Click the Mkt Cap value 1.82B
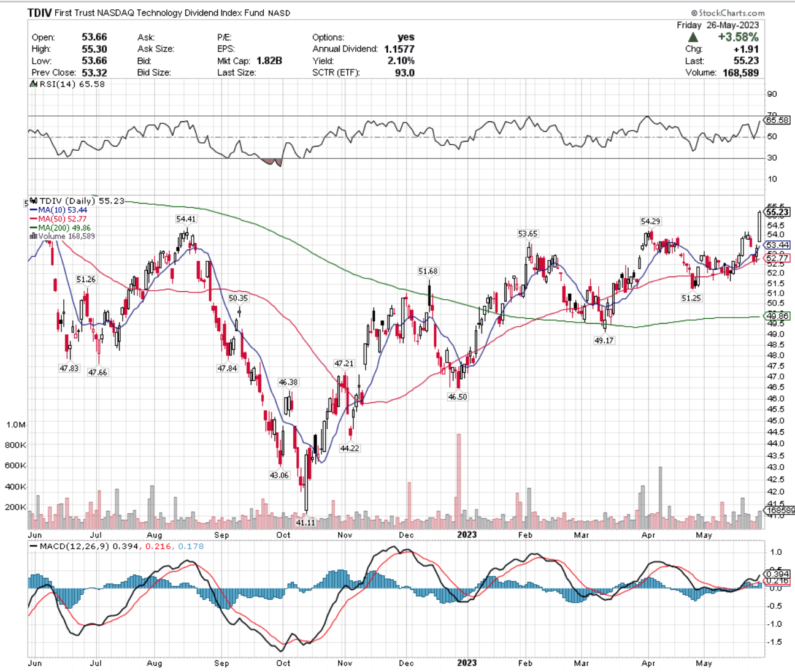Image resolution: width=795 pixels, height=672 pixels. 269,61
